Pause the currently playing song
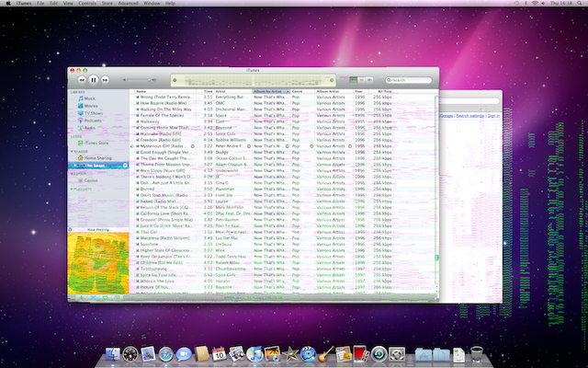This screenshot has width=588, height=368. (x=94, y=80)
